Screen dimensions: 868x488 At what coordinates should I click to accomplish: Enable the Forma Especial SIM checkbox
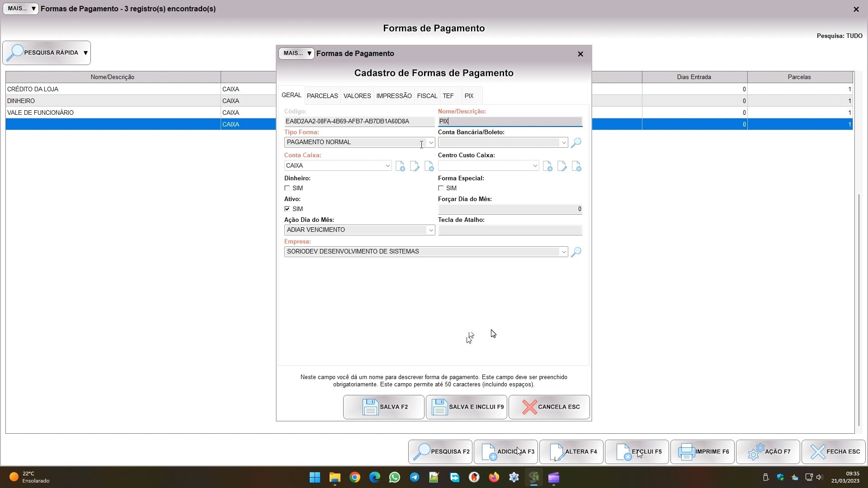tap(441, 188)
